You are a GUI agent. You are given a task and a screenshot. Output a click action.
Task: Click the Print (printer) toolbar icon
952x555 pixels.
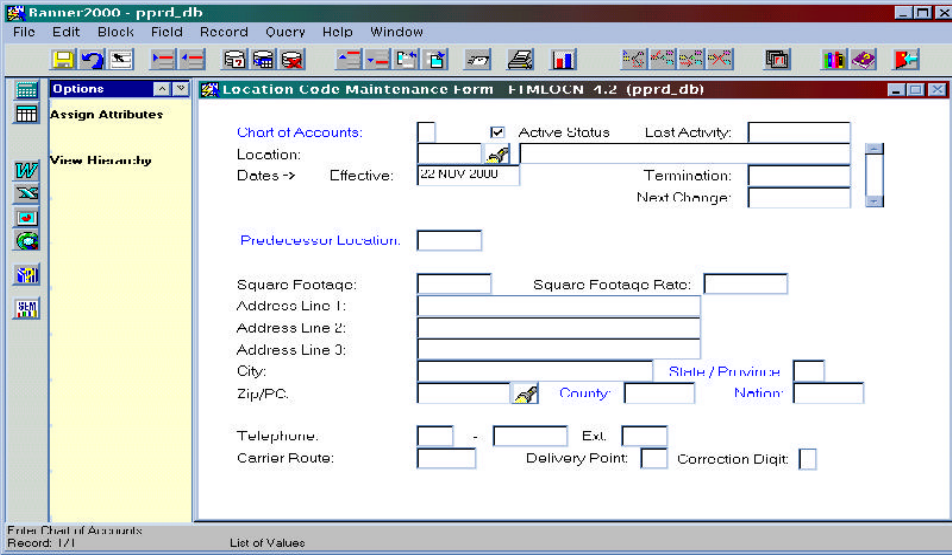[x=520, y=60]
